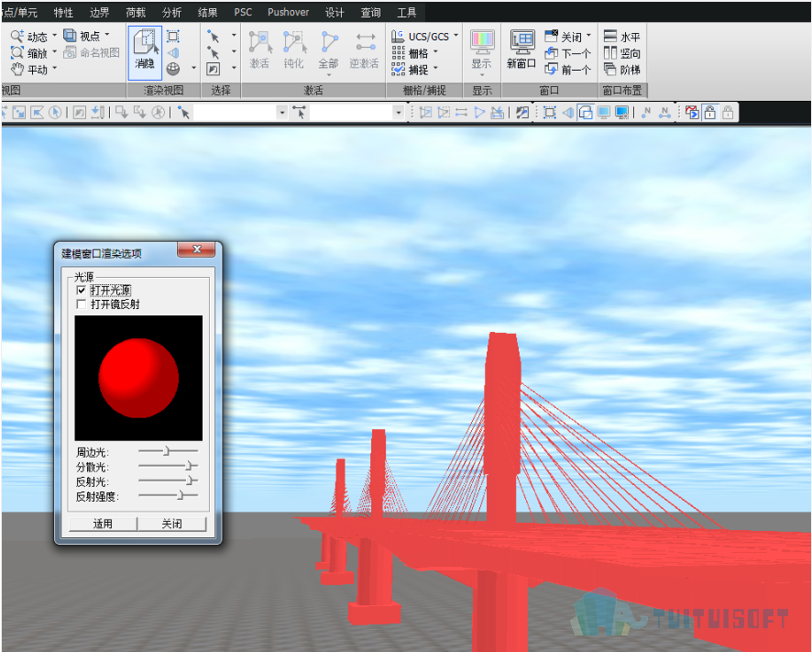This screenshot has height=652, width=812.
Task: Open the 关闭 window dropdown arrow
Action: click(x=588, y=35)
